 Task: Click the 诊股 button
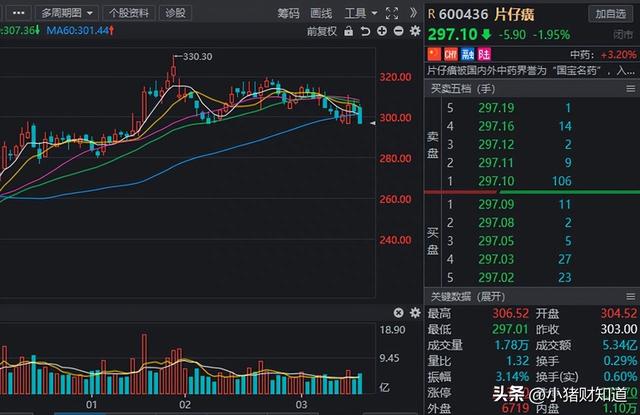(175, 13)
